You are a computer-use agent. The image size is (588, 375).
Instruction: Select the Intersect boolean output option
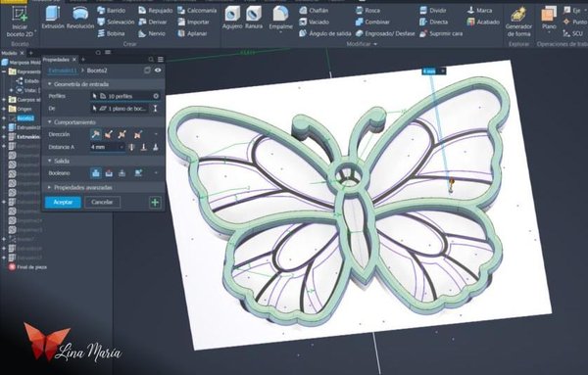pos(122,172)
